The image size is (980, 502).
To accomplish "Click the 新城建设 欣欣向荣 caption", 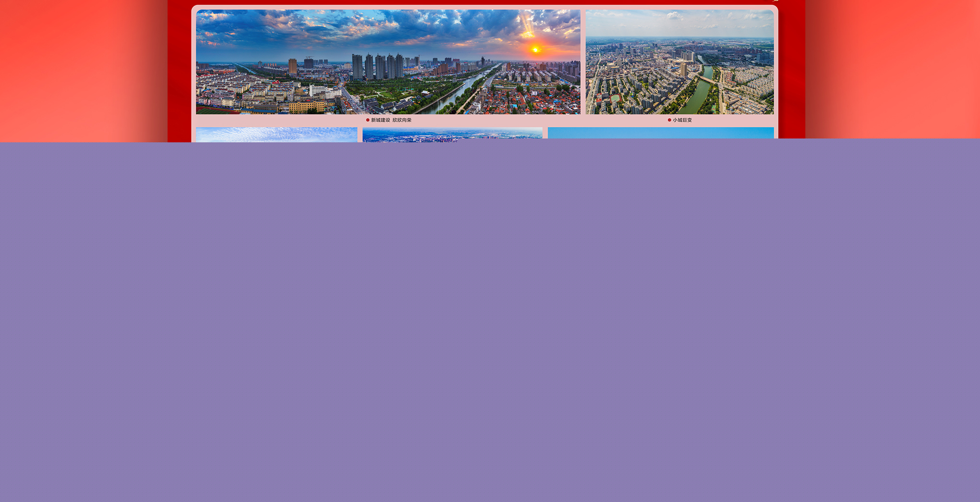I will 391,120.
